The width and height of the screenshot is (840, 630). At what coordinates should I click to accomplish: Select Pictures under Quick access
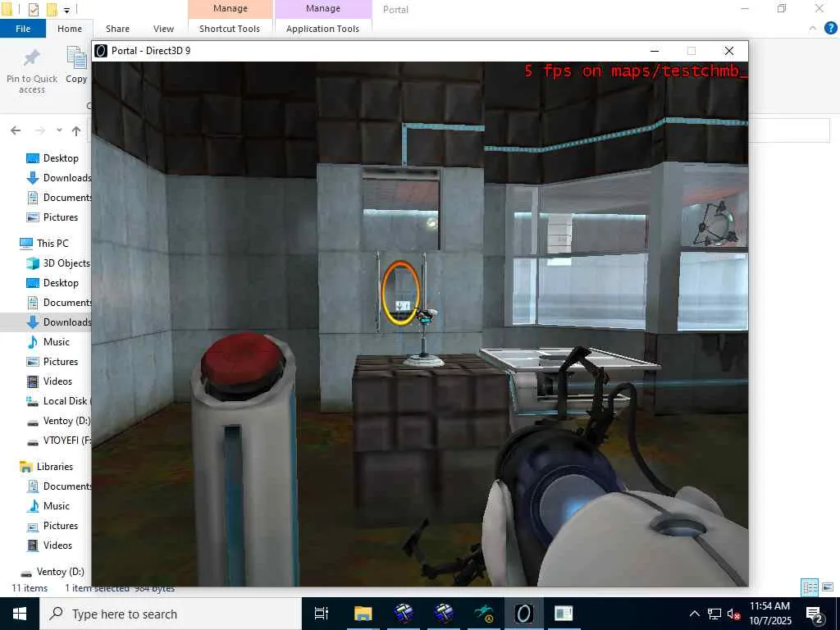[x=60, y=217]
